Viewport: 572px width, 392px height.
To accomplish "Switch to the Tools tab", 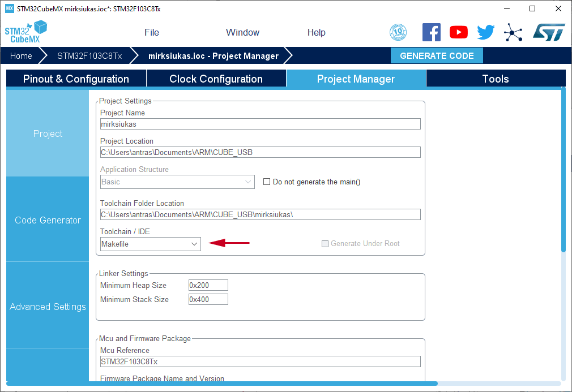I will (496, 79).
